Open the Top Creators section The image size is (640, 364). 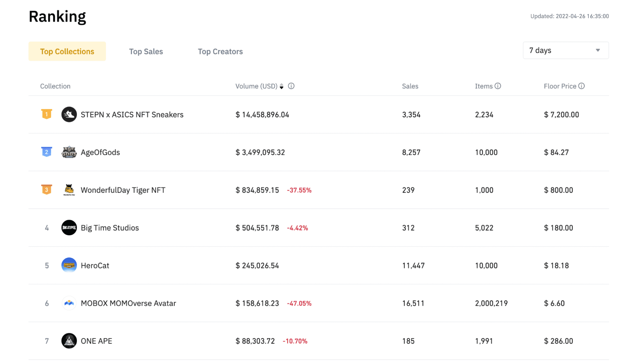coord(220,52)
